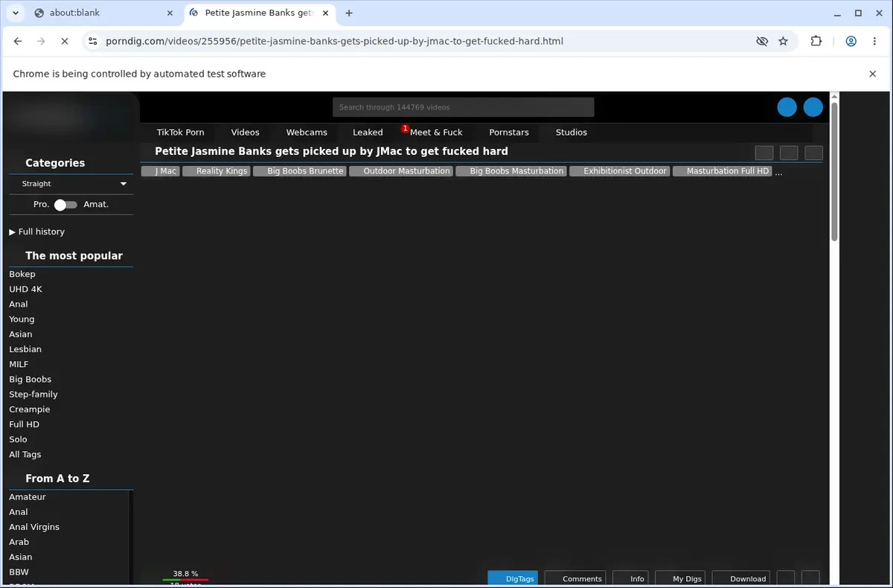Open the UHD 4K category link

pyautogui.click(x=25, y=289)
